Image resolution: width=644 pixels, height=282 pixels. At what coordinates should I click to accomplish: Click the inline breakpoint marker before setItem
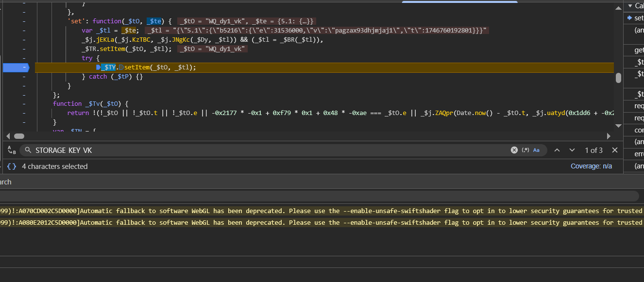121,67
